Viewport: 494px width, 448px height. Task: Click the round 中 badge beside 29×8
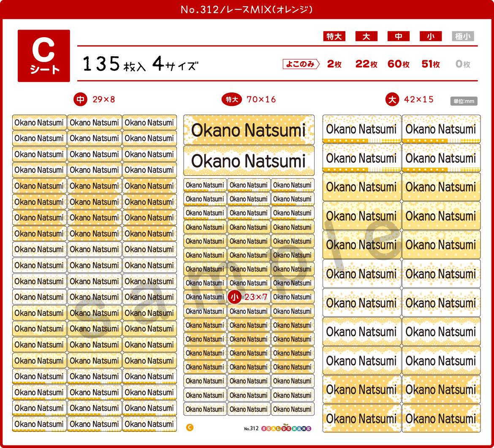click(80, 100)
